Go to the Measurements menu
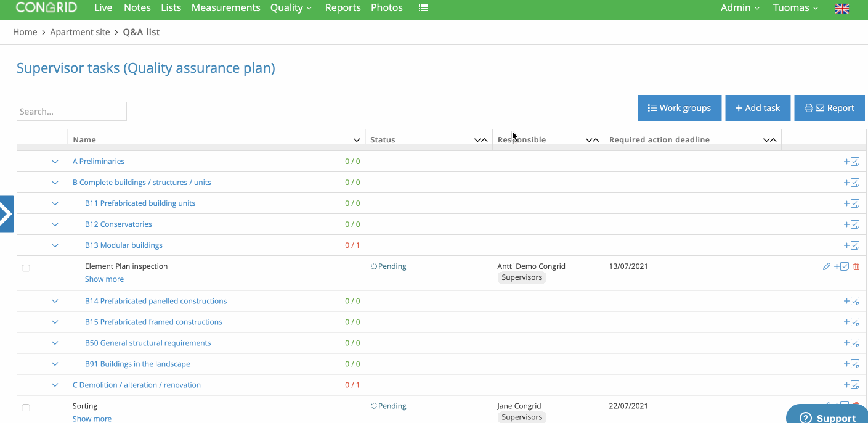The width and height of the screenshot is (868, 423). coord(225,8)
